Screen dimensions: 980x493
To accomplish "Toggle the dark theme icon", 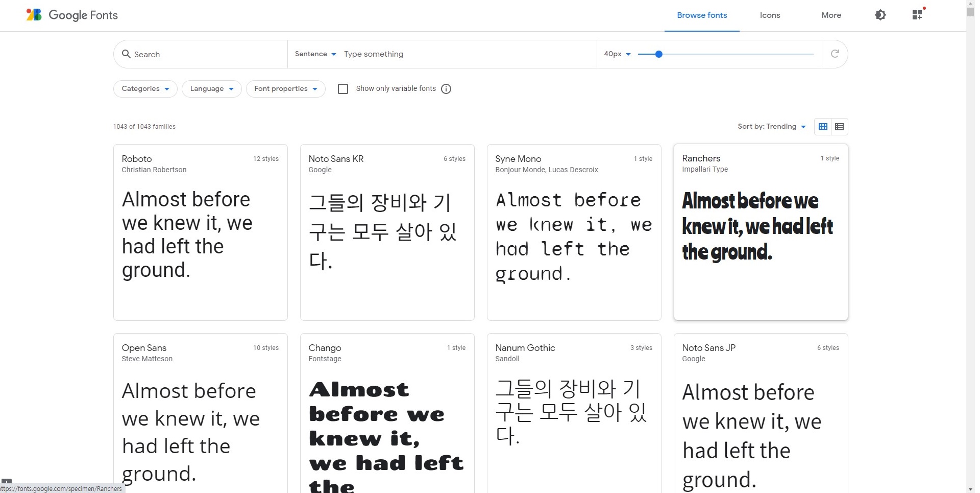I will [x=880, y=15].
